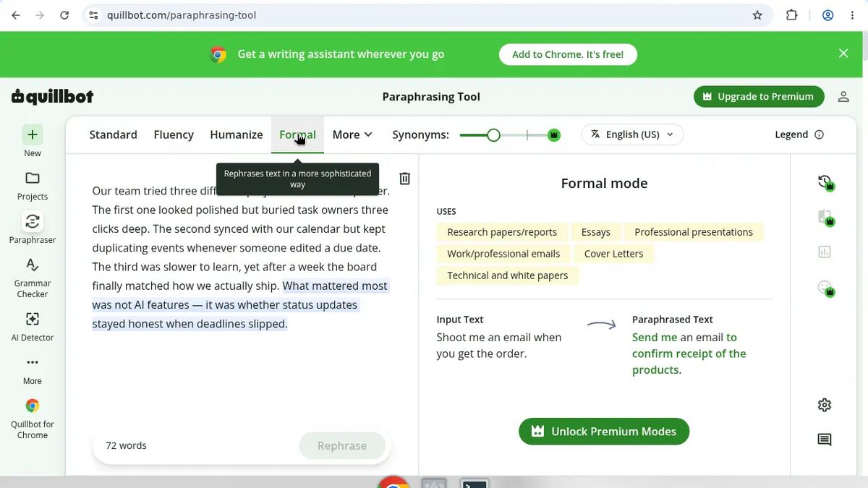Click Add to Chrome. It's free! button
Viewport: 868px width, 488px height.
[568, 54]
